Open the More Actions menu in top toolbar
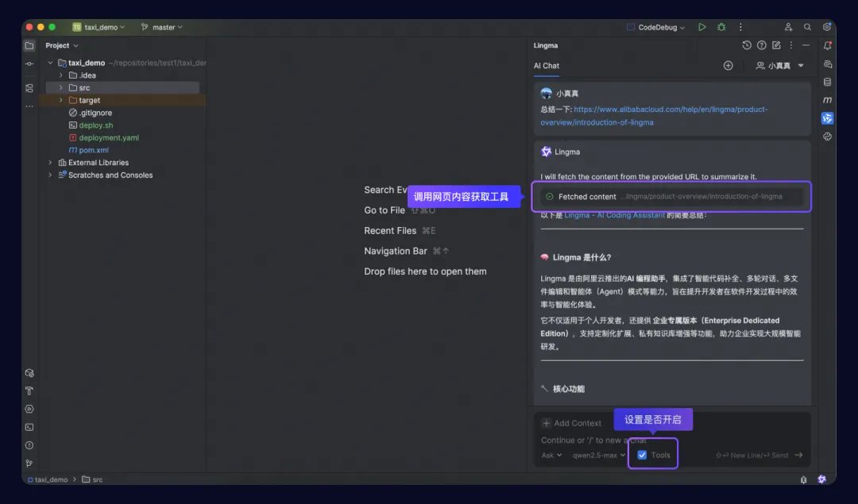Screen dimensions: 858x504 click(740, 27)
